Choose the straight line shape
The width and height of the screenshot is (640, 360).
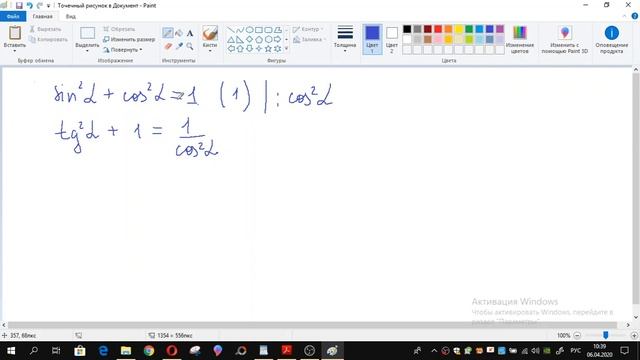[x=231, y=30]
